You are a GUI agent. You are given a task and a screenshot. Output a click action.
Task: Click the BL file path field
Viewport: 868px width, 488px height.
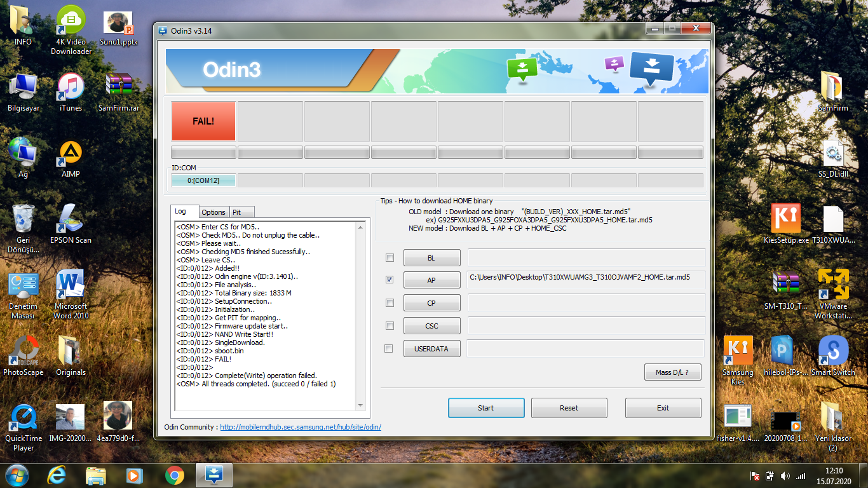pyautogui.click(x=586, y=257)
